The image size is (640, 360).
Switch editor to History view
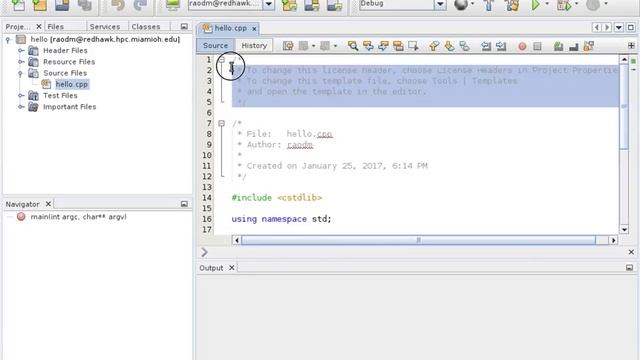point(254,45)
